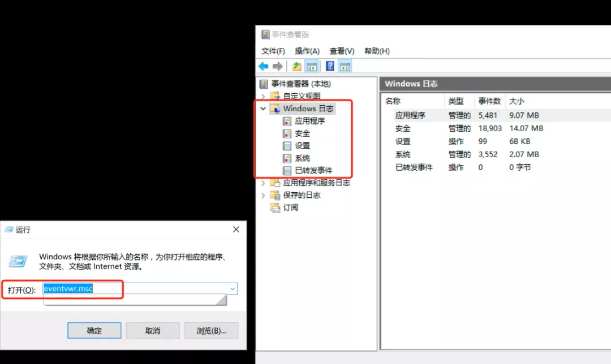Expand the 自定义视图 tree node

pyautogui.click(x=264, y=96)
